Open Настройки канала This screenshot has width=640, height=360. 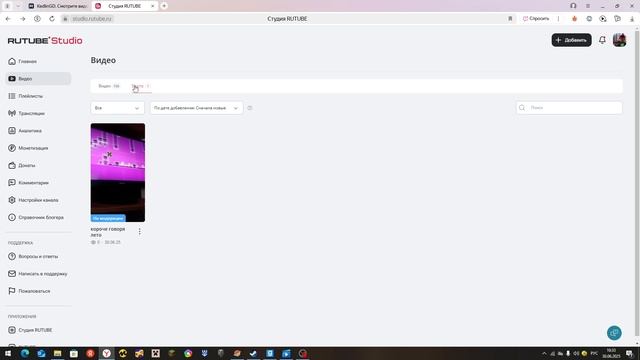(x=33, y=200)
